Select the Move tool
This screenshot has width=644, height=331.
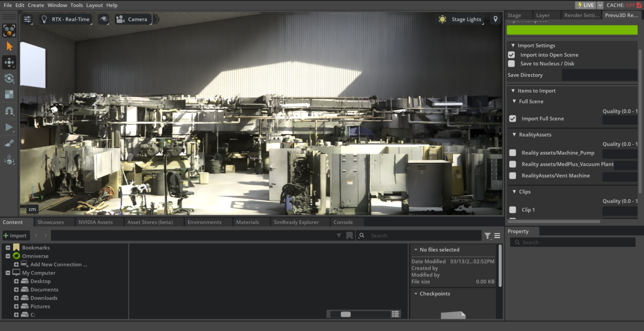(9, 62)
